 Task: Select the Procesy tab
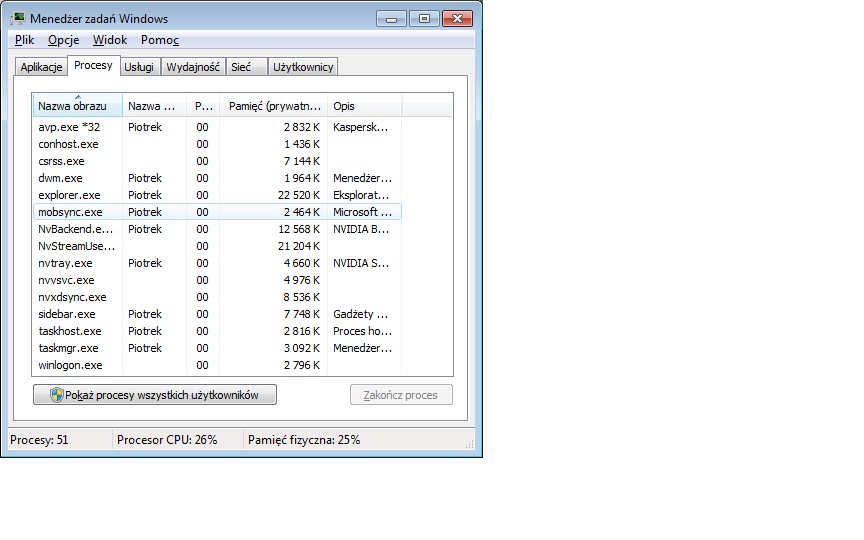93,66
